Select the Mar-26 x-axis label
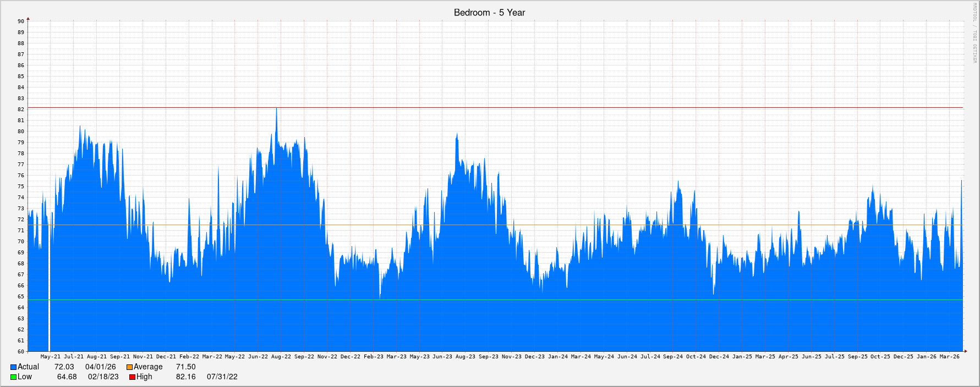The width and height of the screenshot is (980, 387). pos(949,357)
